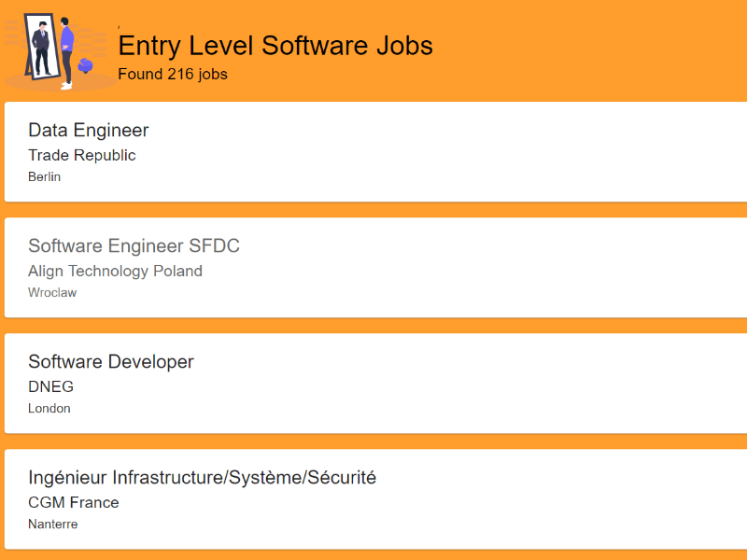Viewport: 747px width, 560px height.
Task: Click Align Technology Poland company name
Action: 115,271
